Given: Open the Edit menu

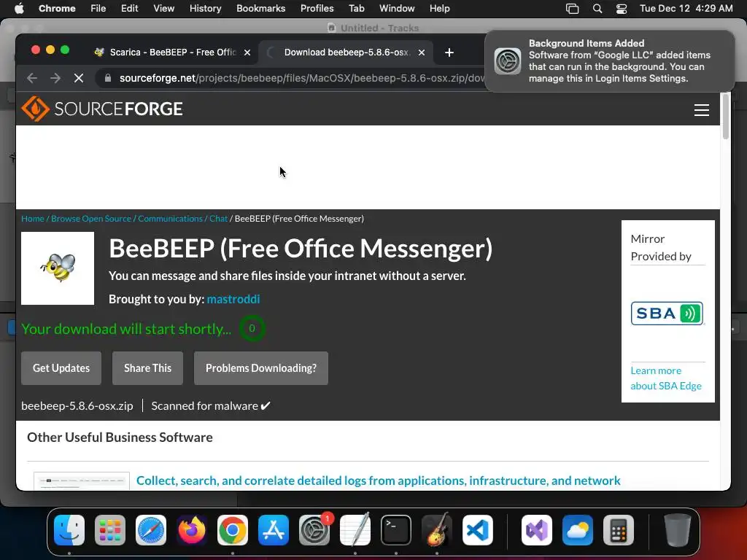Looking at the screenshot, I should point(129,8).
